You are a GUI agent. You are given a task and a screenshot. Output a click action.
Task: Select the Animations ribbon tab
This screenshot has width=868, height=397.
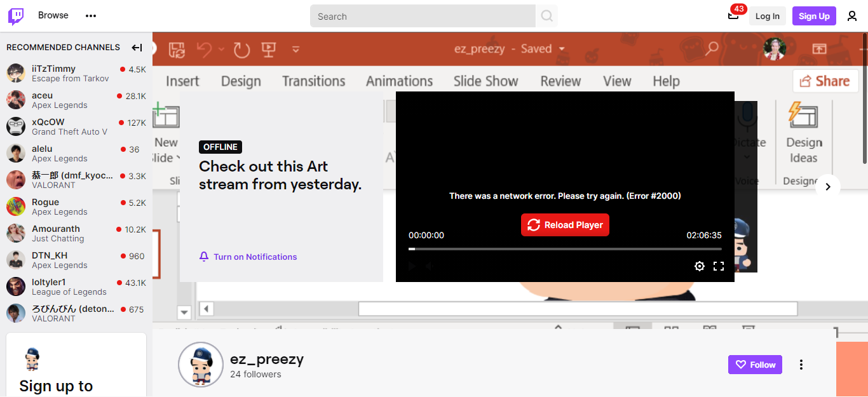pyautogui.click(x=399, y=81)
